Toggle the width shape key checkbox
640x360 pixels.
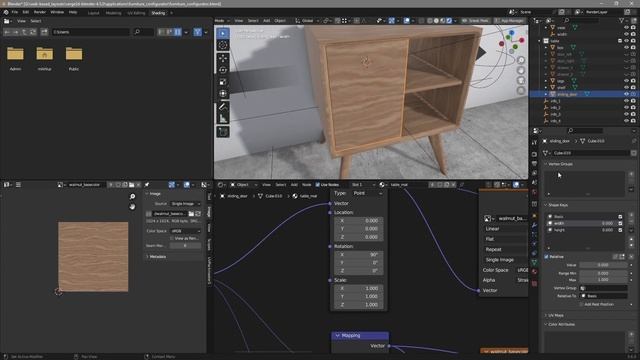(620, 223)
